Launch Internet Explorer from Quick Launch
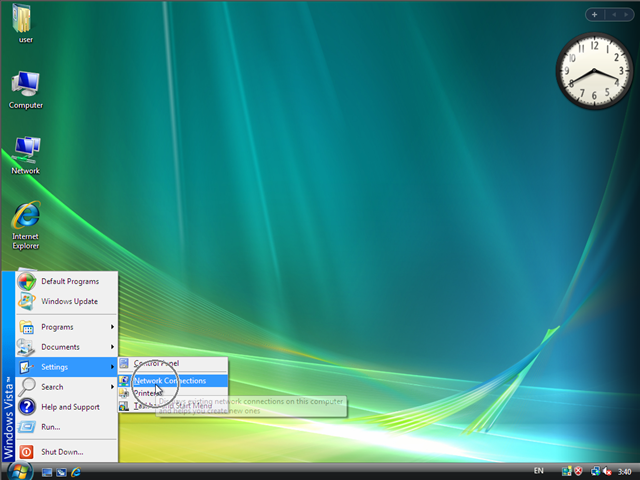 76,473
